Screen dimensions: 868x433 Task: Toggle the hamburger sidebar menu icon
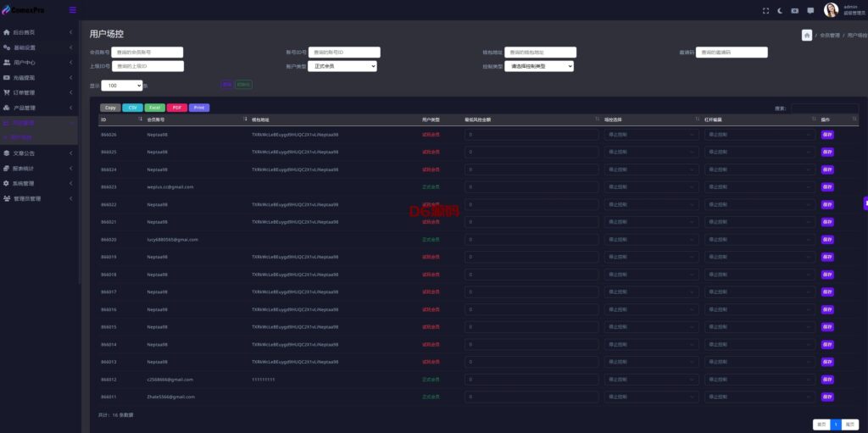click(x=73, y=10)
